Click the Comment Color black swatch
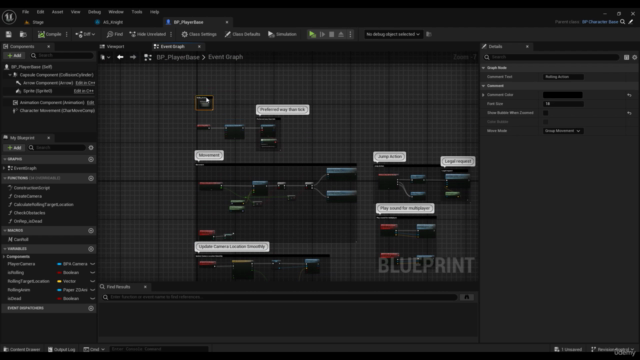 (562, 95)
